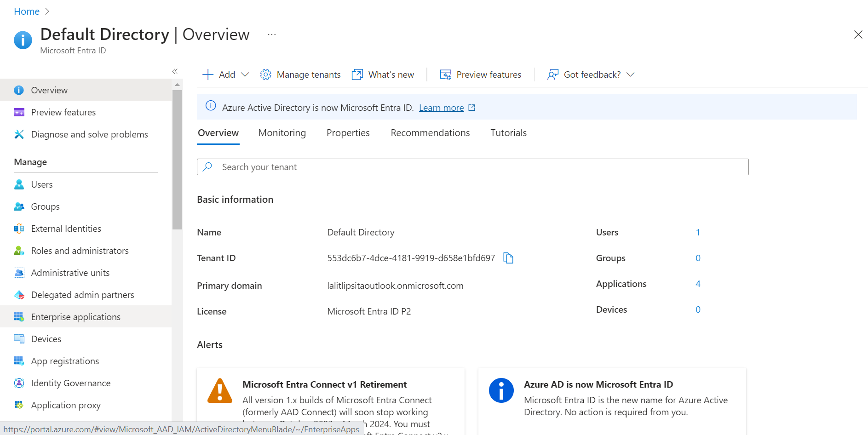Click the Identity Governance icon
This screenshot has height=435, width=868.
click(19, 383)
